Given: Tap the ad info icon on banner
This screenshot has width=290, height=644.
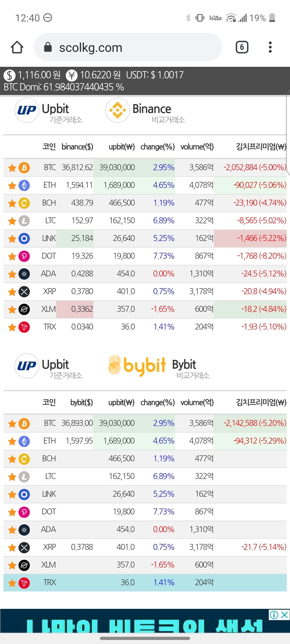Looking at the screenshot, I should click(274, 615).
